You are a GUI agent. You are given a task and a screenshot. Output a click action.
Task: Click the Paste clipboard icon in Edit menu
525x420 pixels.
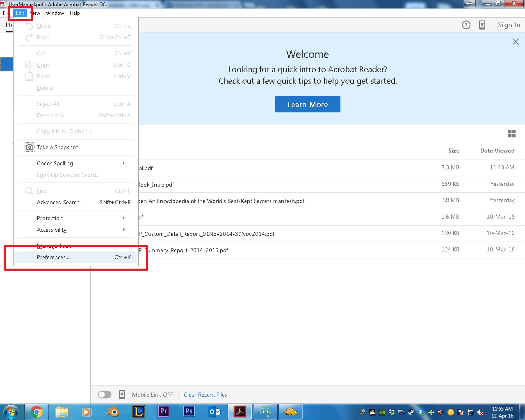(29, 76)
